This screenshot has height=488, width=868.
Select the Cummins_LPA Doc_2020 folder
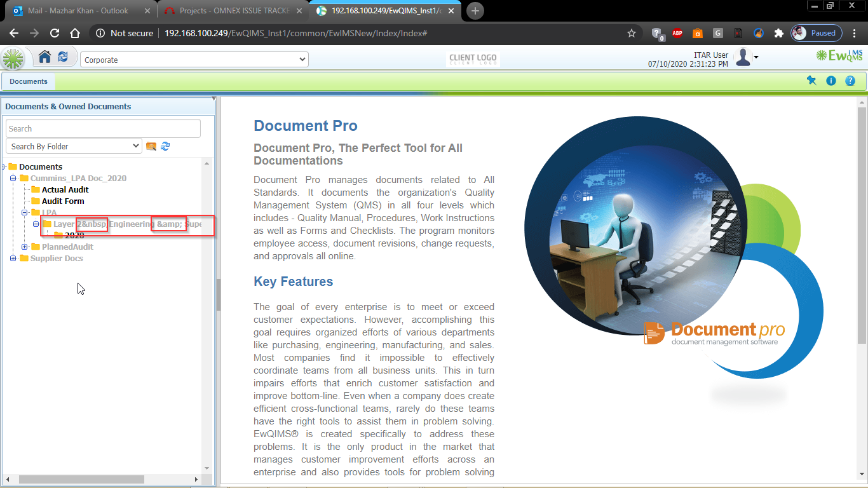[x=78, y=178]
